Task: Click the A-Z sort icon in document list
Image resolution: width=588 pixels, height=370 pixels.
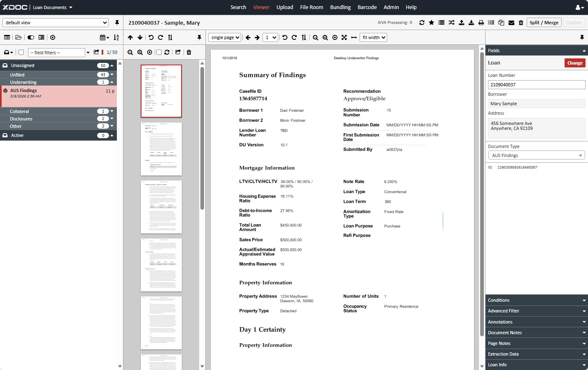Action: [x=116, y=37]
